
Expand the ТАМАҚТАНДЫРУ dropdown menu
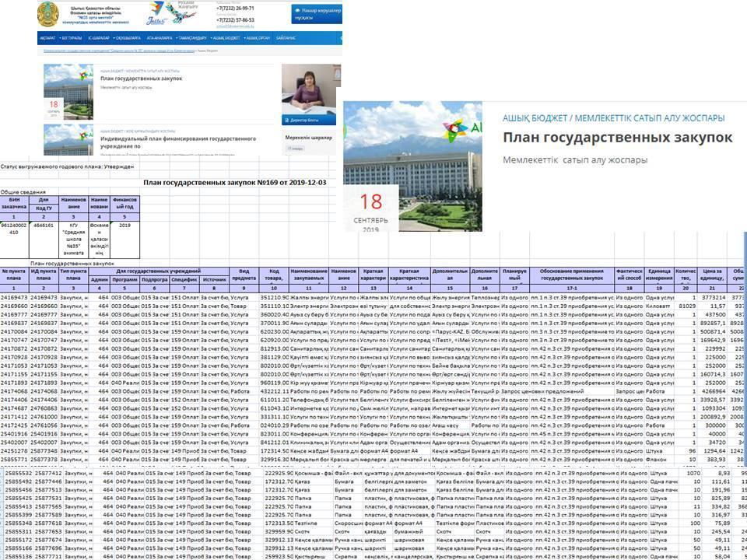pyautogui.click(x=191, y=38)
